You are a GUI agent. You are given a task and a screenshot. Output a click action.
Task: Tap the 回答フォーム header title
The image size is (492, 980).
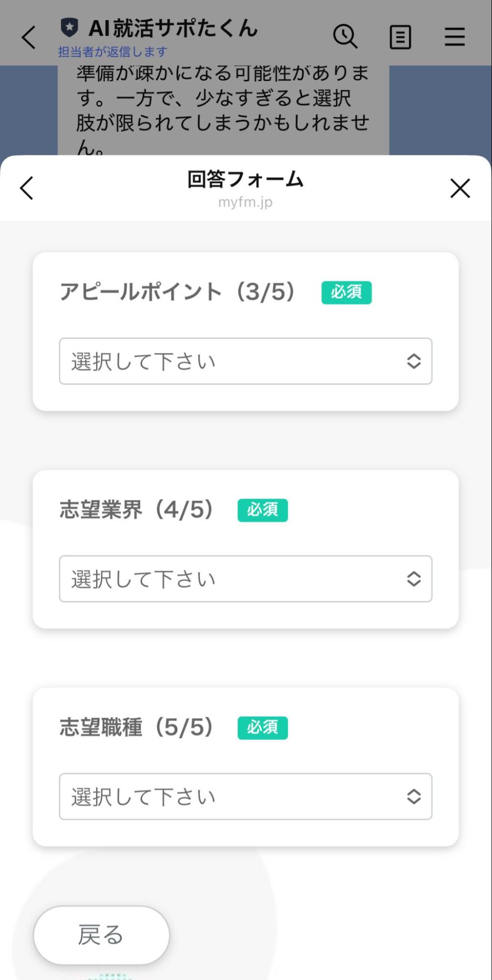(x=245, y=179)
